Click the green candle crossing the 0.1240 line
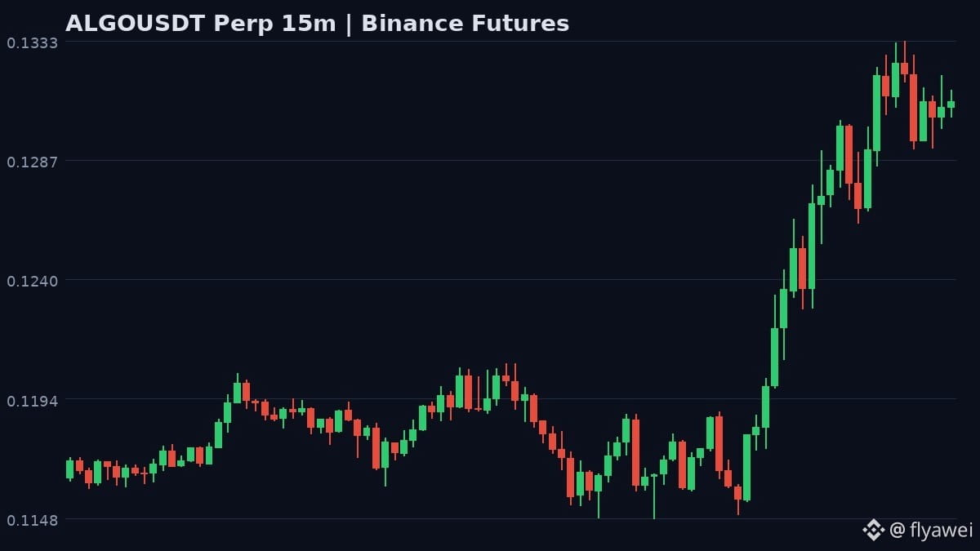This screenshot has height=551, width=980. point(793,270)
